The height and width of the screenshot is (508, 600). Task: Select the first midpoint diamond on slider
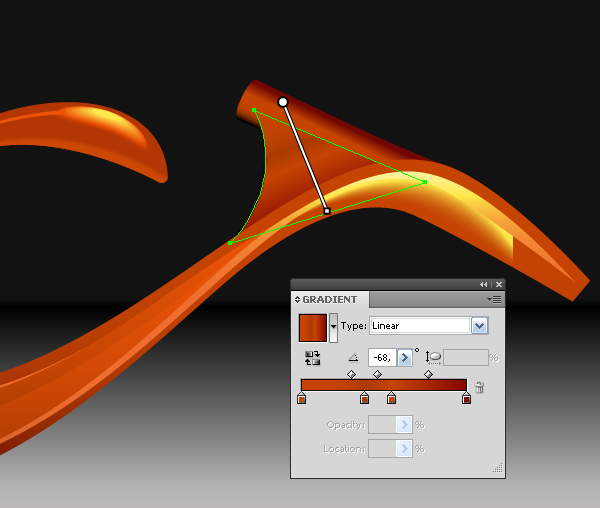click(x=351, y=374)
